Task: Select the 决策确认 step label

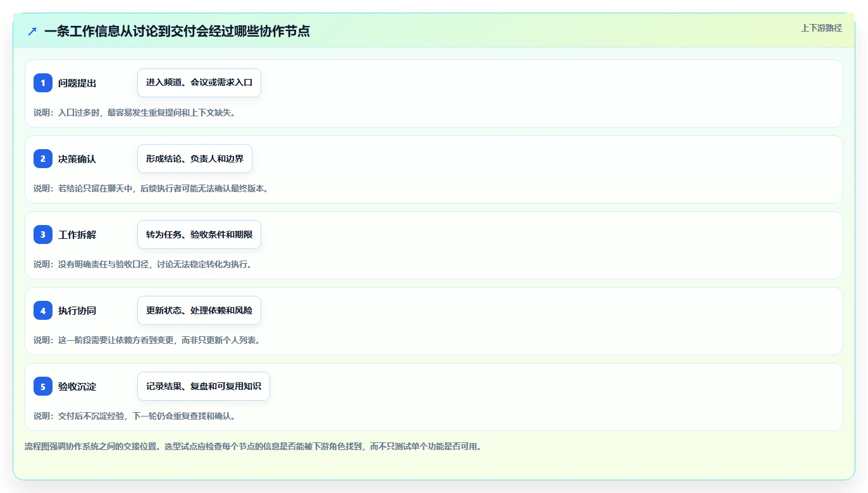Action: (x=77, y=159)
